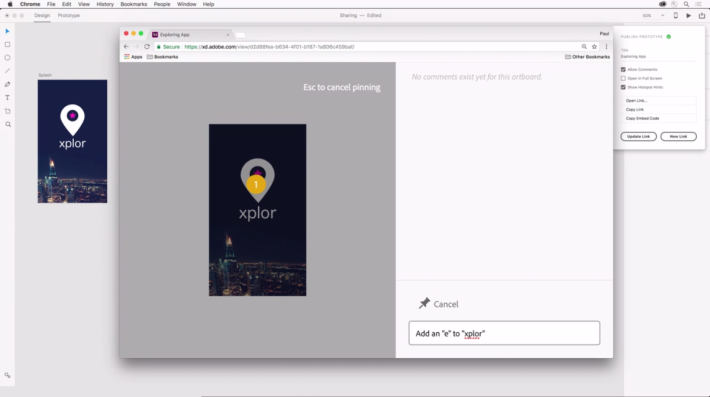Image resolution: width=710 pixels, height=397 pixels.
Task: Enable Open in Full Screen checkbox
Action: 623,78
